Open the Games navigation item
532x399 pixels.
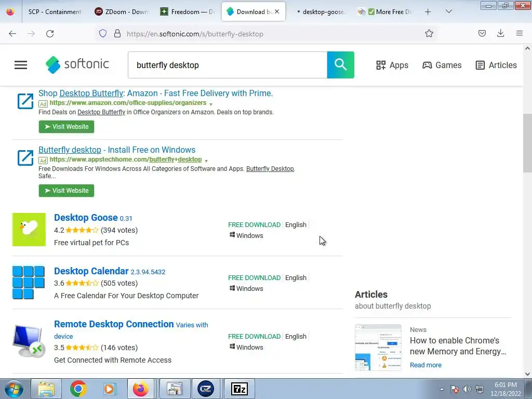(442, 65)
